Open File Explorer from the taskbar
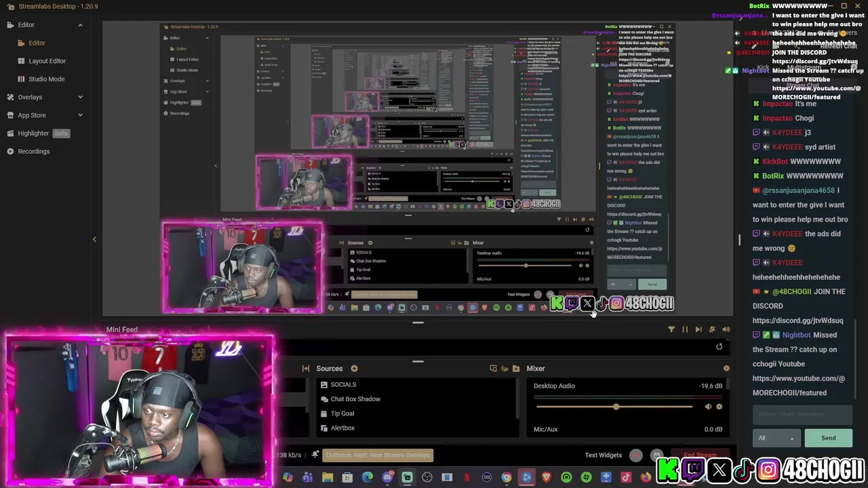 [328, 477]
